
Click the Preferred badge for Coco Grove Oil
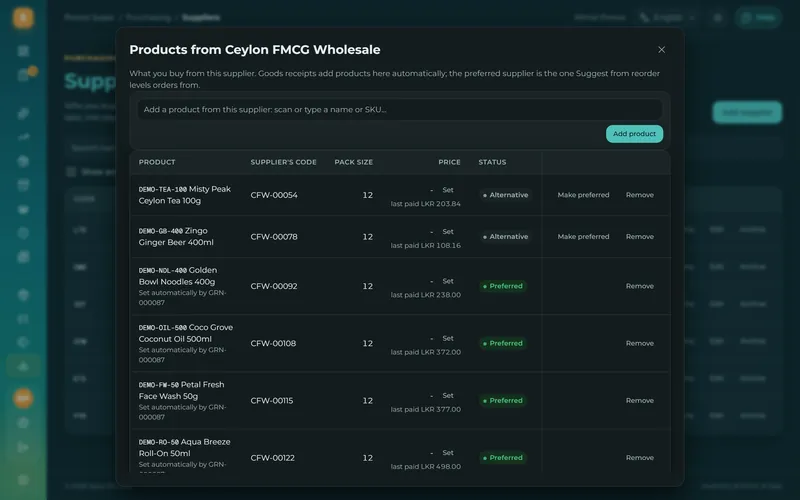503,343
